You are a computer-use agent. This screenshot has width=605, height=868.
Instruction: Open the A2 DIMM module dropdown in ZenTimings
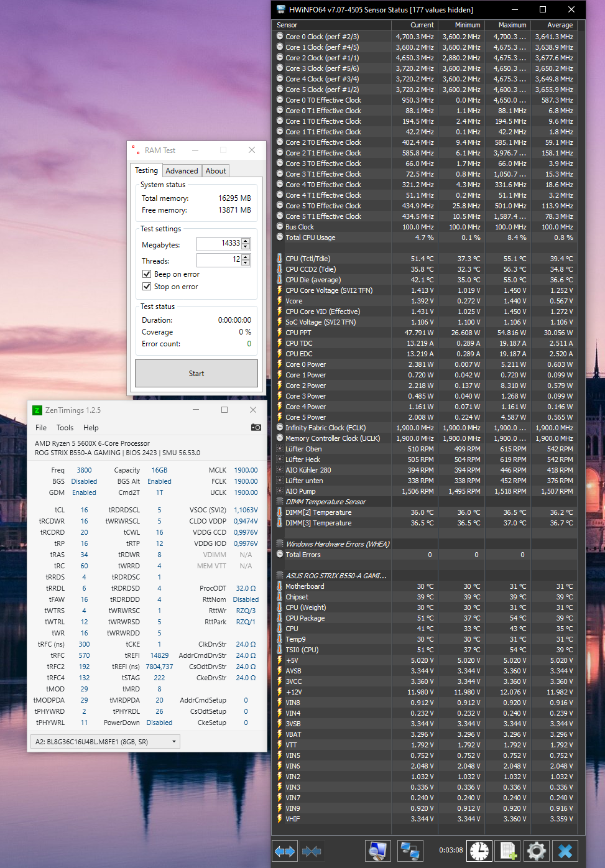click(x=105, y=741)
